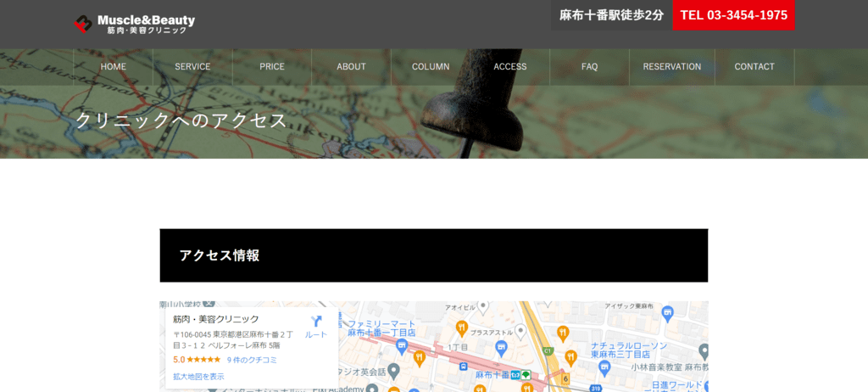Open the ABOUT menu item
The image size is (868, 392).
pos(351,67)
